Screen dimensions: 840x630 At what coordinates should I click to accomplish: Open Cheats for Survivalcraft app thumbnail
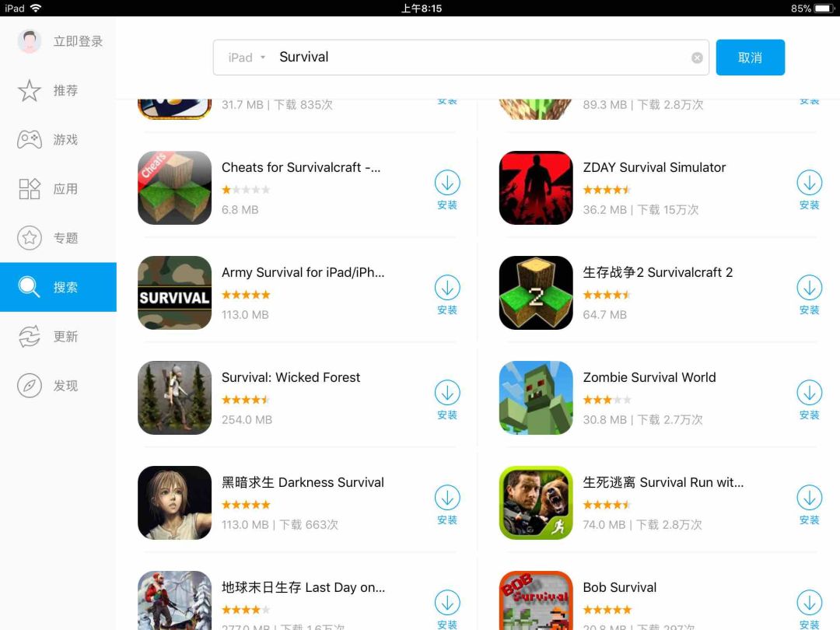(x=175, y=187)
